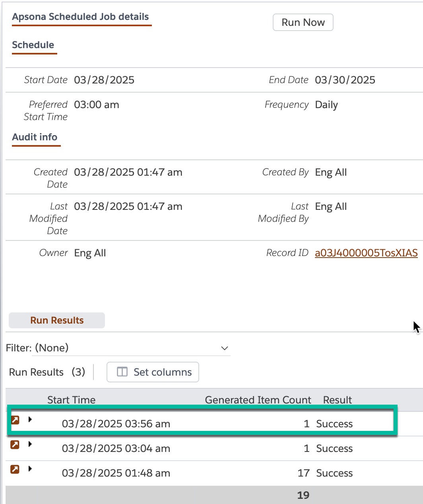Click start time 03/28/2025 03:04 am
This screenshot has height=504, width=423.
[116, 448]
